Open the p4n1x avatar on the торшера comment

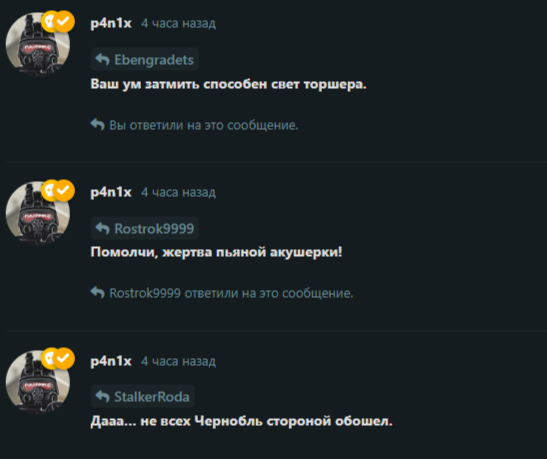tap(38, 44)
